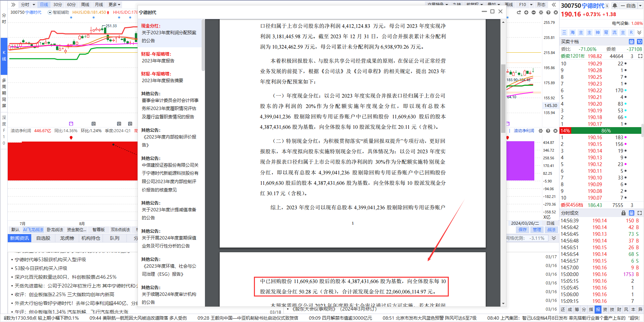The height and width of the screenshot is (322, 644).
Task: Open 滚动净利润 indicator settings gear
Action: (x=541, y=131)
